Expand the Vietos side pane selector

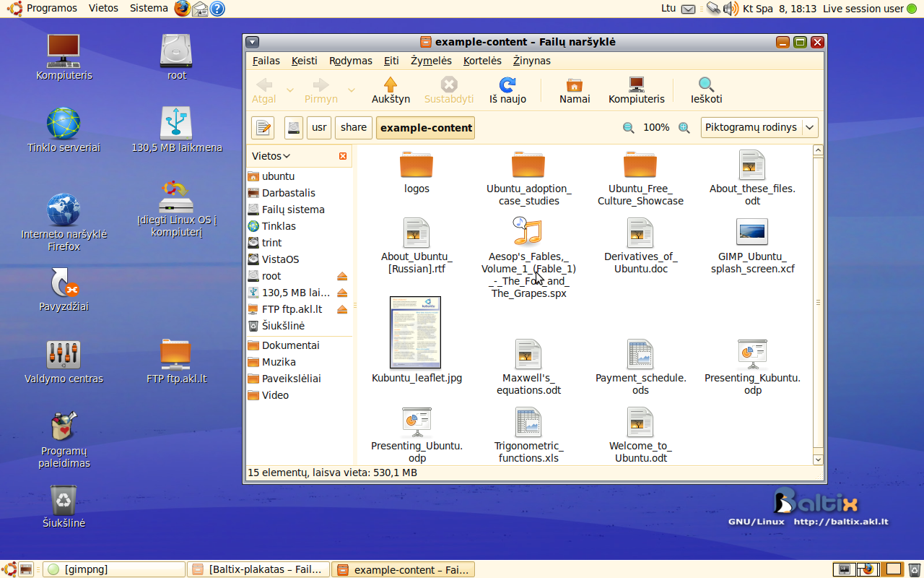pyautogui.click(x=271, y=156)
